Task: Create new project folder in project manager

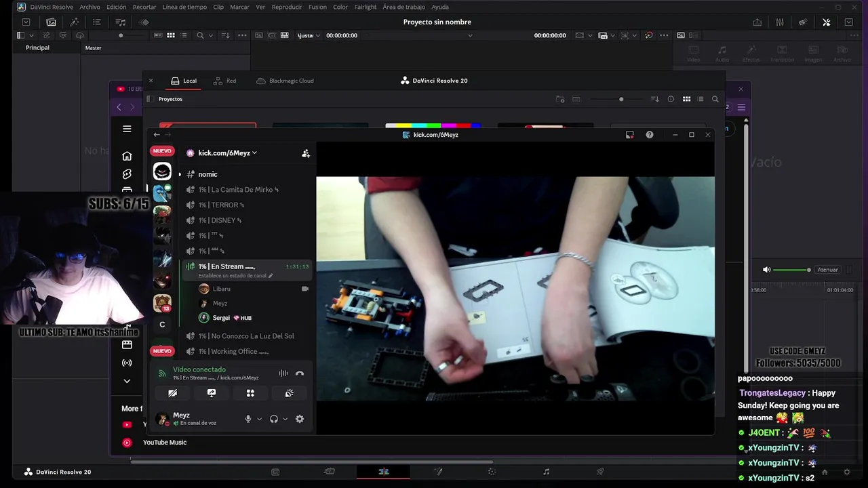Action: click(x=560, y=99)
